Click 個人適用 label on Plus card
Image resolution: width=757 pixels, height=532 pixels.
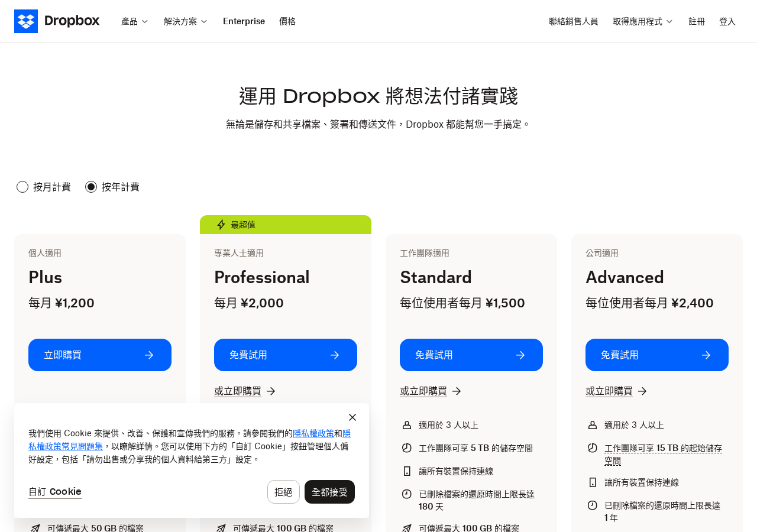(x=45, y=253)
